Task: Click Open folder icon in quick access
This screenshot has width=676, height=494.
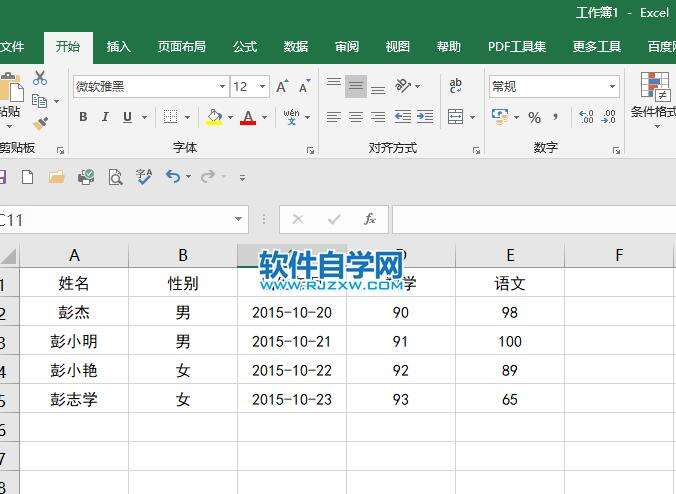Action: pos(56,177)
